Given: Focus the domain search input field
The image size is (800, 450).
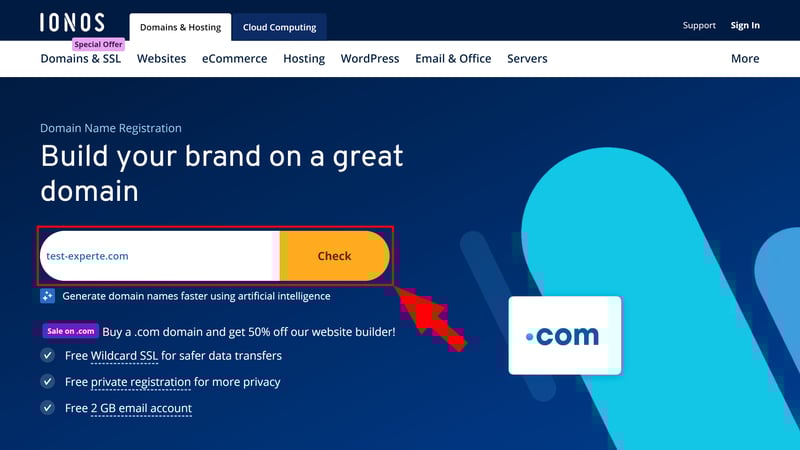Looking at the screenshot, I should pyautogui.click(x=160, y=256).
